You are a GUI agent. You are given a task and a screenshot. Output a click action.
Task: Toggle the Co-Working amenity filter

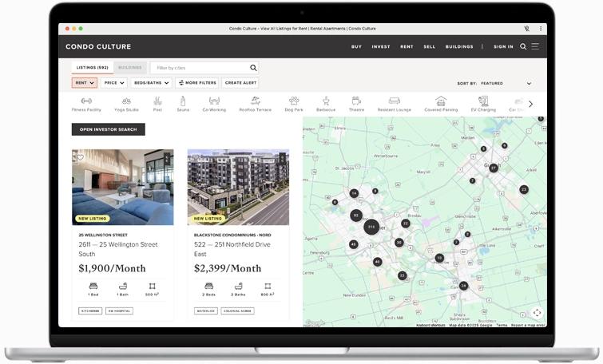214,101
